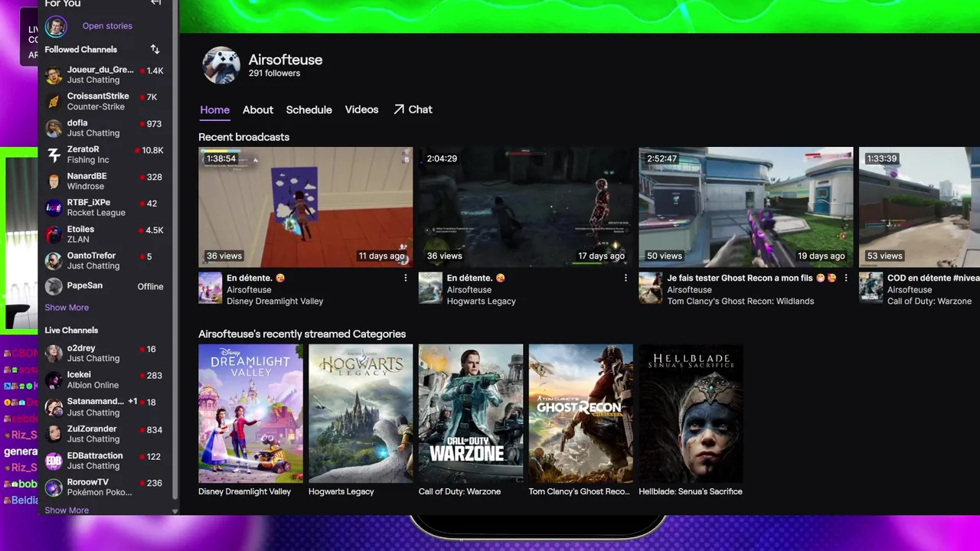Open Disney Dreamlight Valley category cover
The height and width of the screenshot is (551, 980).
[x=250, y=413]
